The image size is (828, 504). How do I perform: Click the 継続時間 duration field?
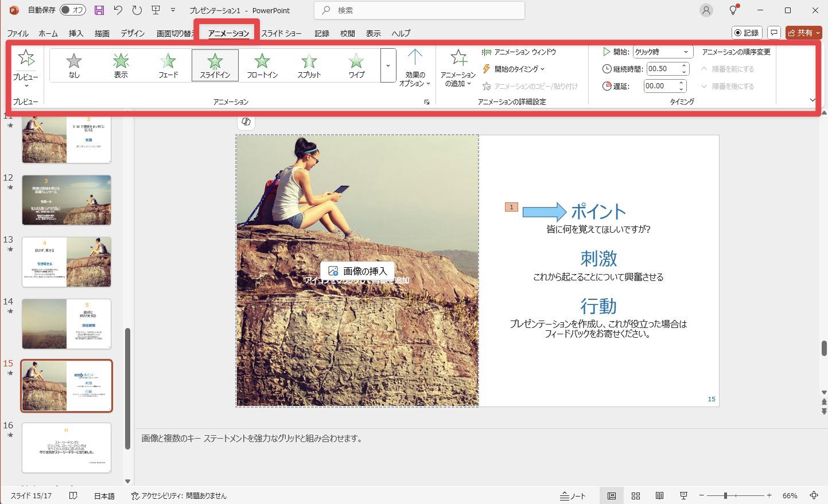tap(663, 69)
